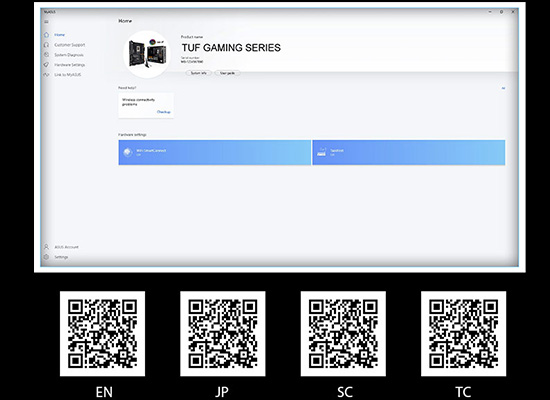Click the SC QR code

pos(343,333)
